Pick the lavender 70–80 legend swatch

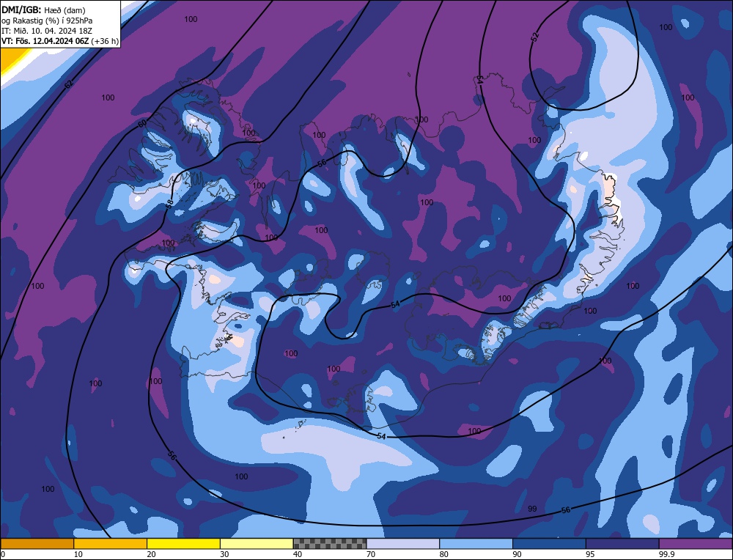[403, 544]
